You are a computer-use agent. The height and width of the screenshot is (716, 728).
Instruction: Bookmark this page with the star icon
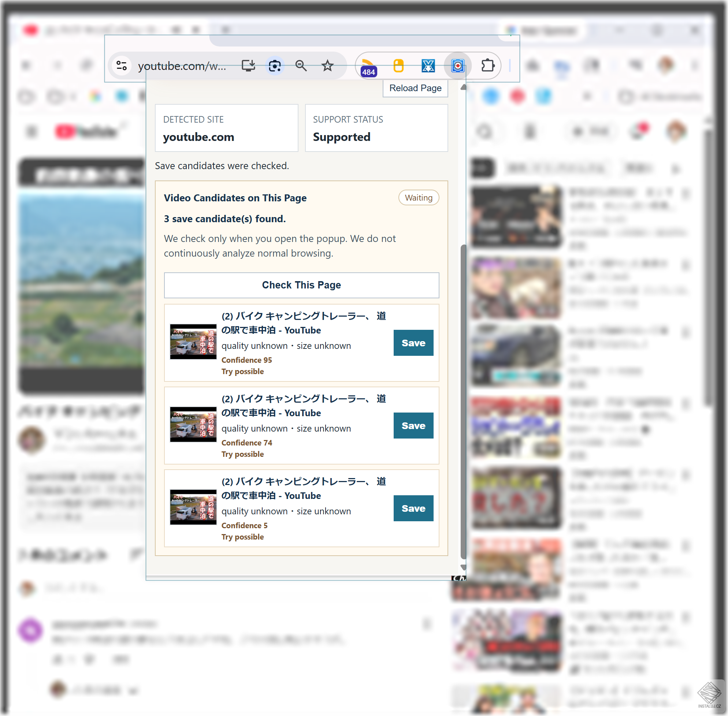coord(327,66)
